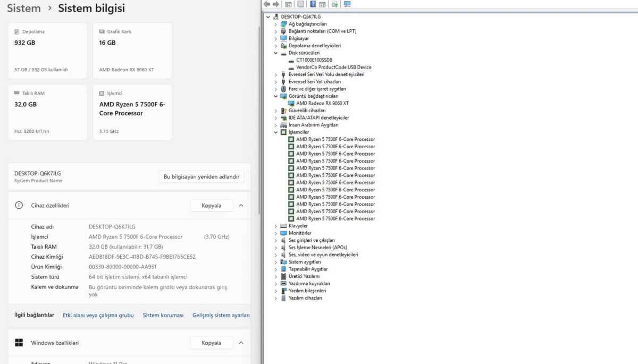Click the Takılı RAM card icon
Viewport: 638px width, 364px height.
click(x=17, y=93)
